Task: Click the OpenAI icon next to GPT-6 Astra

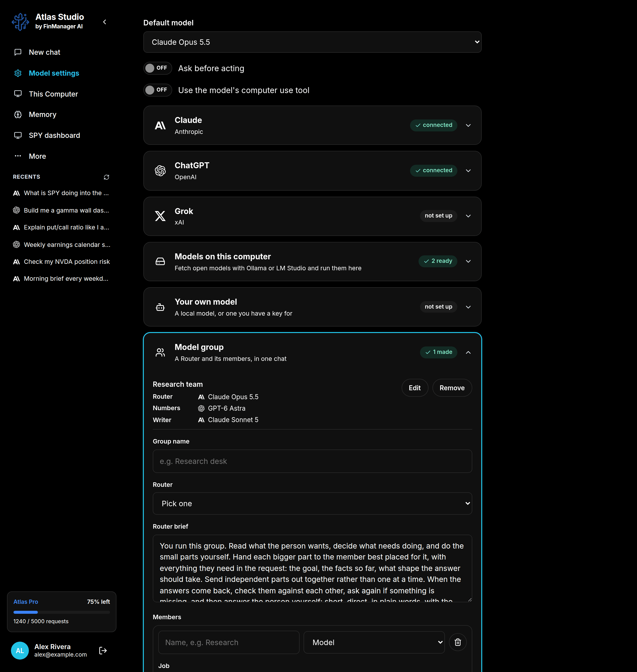Action: [201, 408]
